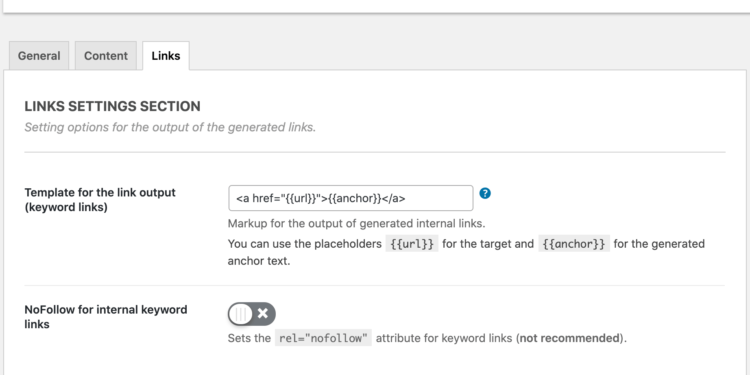Click the {{anchor}} placeholder code snippet
This screenshot has width=750, height=375.
(x=574, y=244)
